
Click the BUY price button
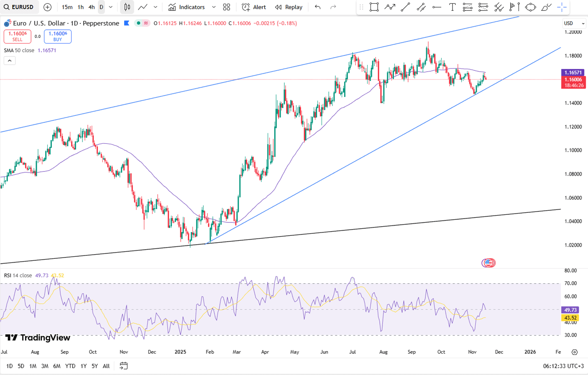click(58, 36)
